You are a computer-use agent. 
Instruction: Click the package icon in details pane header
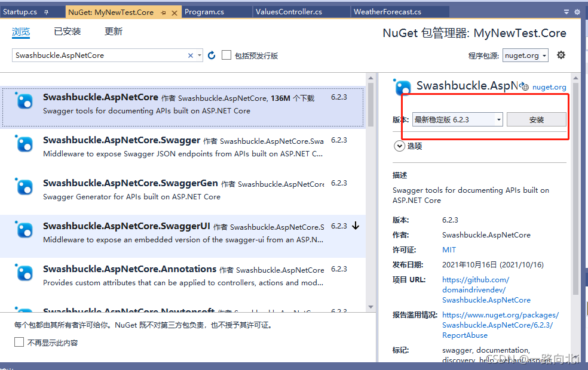coord(402,87)
